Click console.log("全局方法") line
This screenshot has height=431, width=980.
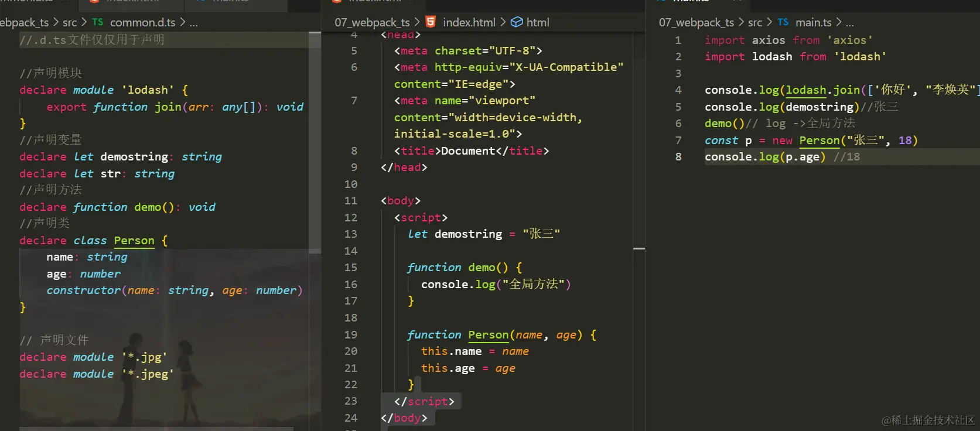[x=496, y=284]
